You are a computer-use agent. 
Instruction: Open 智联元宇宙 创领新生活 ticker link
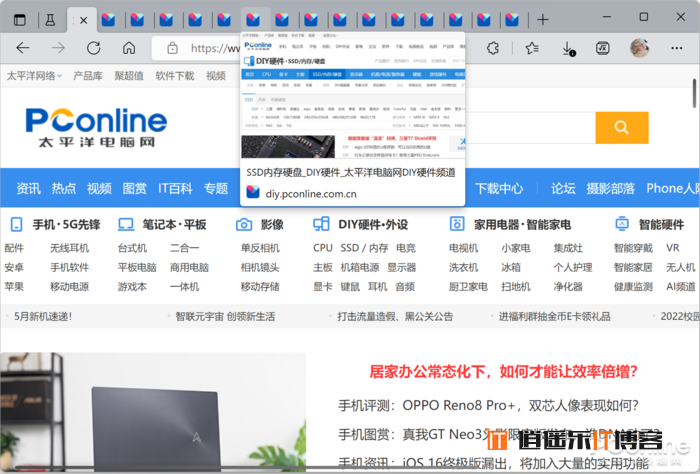[x=225, y=316]
